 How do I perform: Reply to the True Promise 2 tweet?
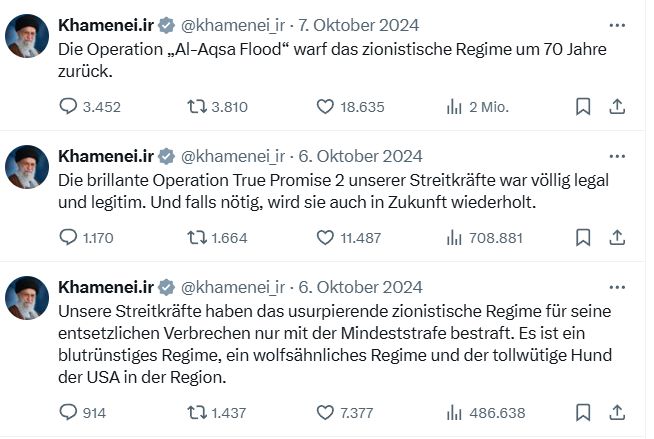tap(69, 237)
